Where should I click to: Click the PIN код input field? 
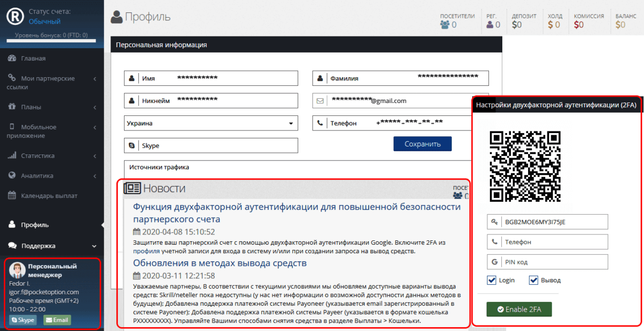[x=554, y=262]
